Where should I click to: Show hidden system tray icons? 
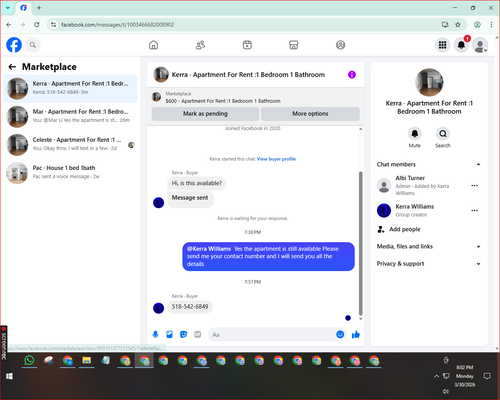click(x=436, y=376)
